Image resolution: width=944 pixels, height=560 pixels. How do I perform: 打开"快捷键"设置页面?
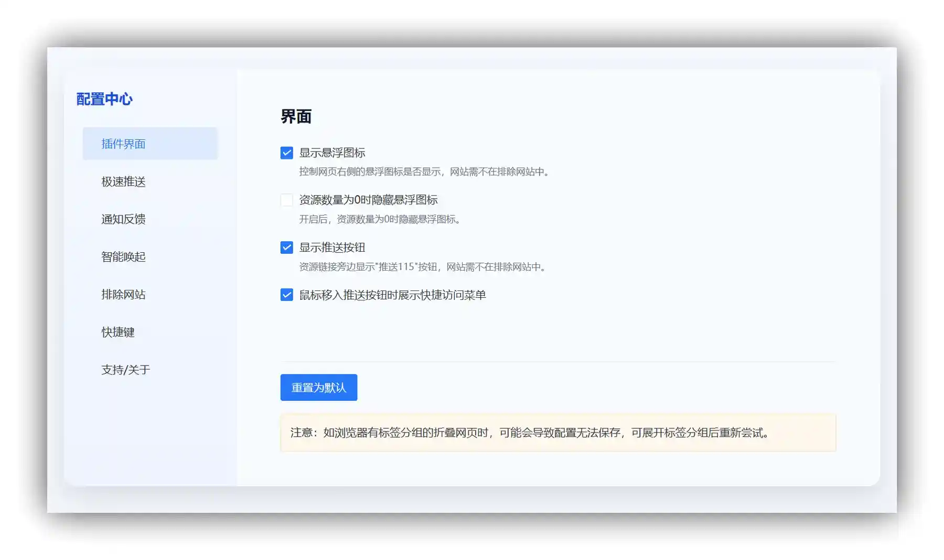click(x=117, y=332)
